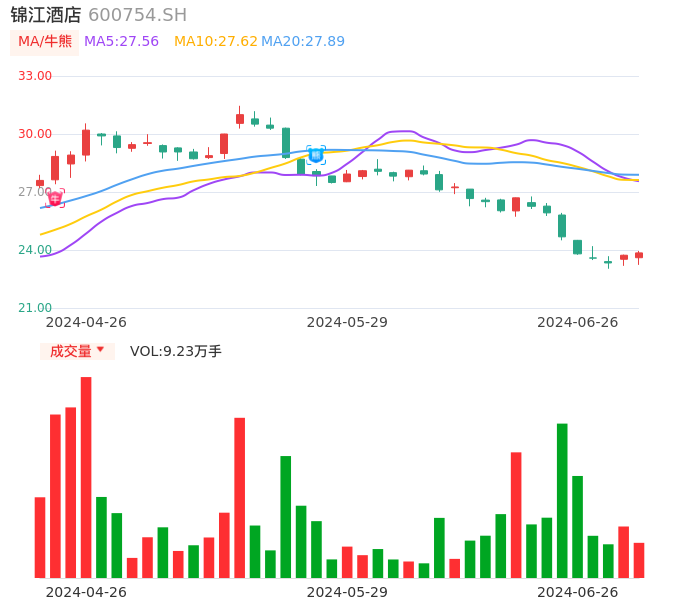Image resolution: width=686 pixels, height=606 pixels.
Task: Click the red bull (牛) marker icon
Action: coord(55,198)
